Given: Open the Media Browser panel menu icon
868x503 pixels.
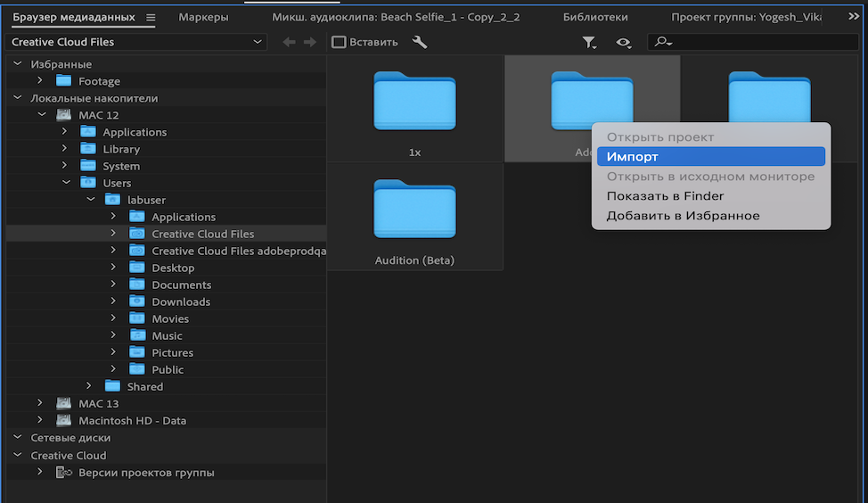Looking at the screenshot, I should point(151,18).
